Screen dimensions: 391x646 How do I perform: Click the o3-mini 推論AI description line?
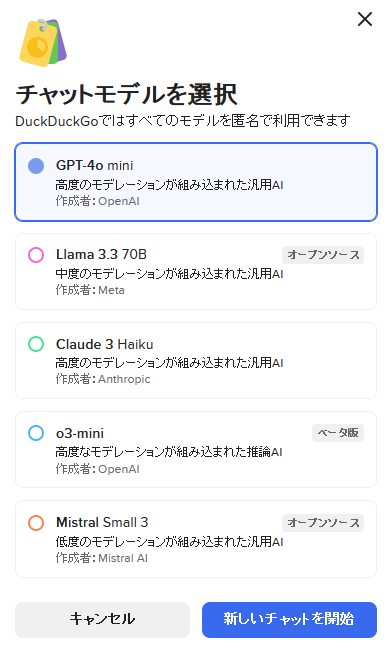(x=169, y=452)
